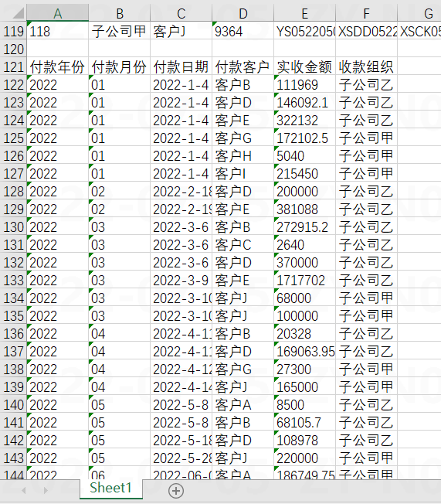Click cell containing 付款日期
The image size is (441, 504).
pos(181,66)
